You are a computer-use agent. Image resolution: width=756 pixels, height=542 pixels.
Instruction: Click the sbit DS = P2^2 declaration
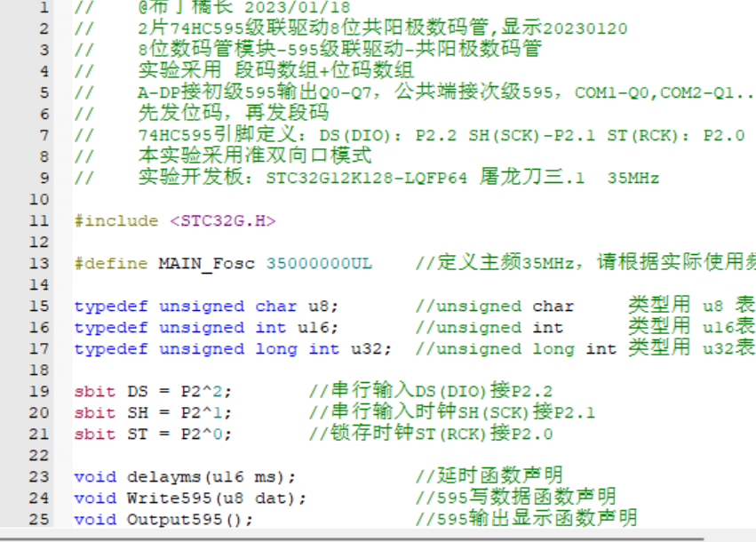[x=154, y=391]
